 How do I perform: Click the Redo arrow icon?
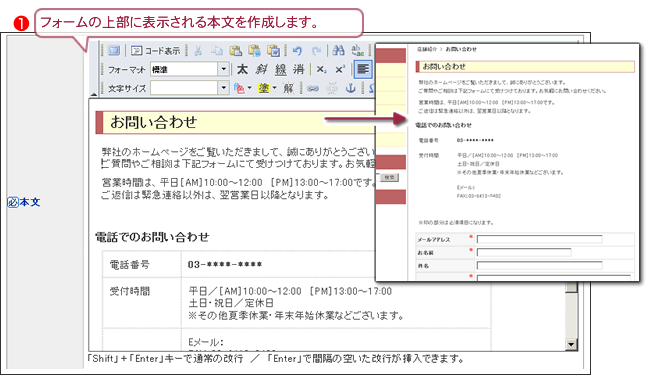[x=316, y=51]
